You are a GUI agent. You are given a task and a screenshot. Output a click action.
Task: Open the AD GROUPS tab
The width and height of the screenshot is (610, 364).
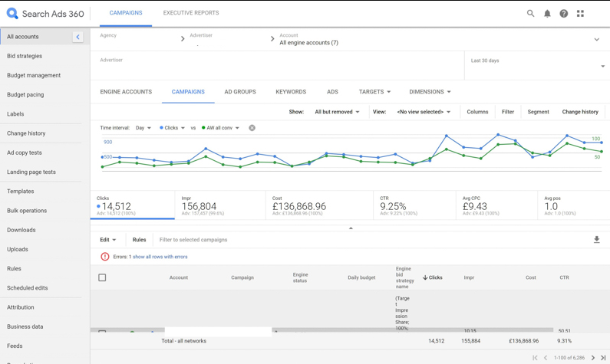(x=240, y=92)
